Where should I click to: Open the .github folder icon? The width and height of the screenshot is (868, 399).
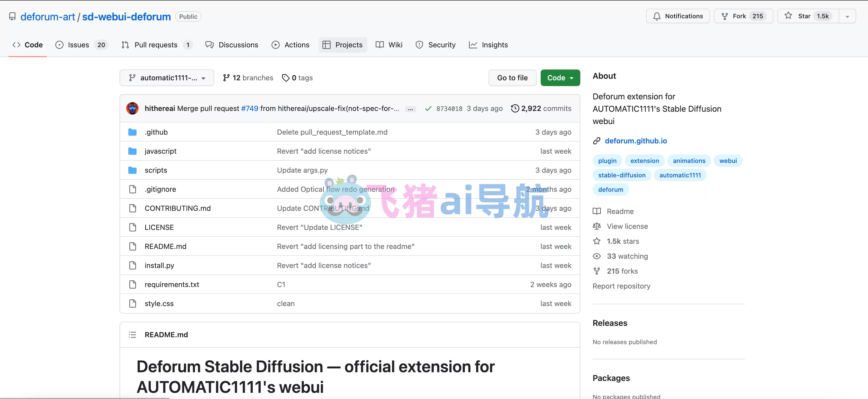point(132,132)
